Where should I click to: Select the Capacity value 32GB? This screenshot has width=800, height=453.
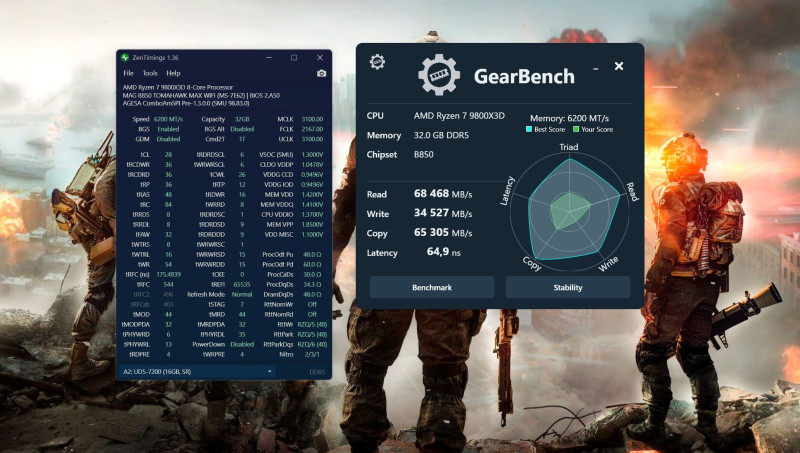click(242, 119)
